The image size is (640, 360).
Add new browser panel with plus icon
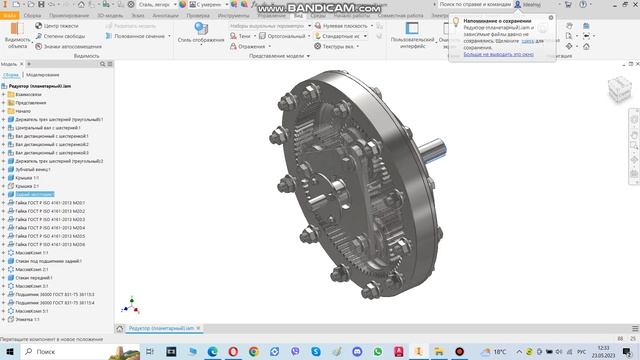pos(29,64)
